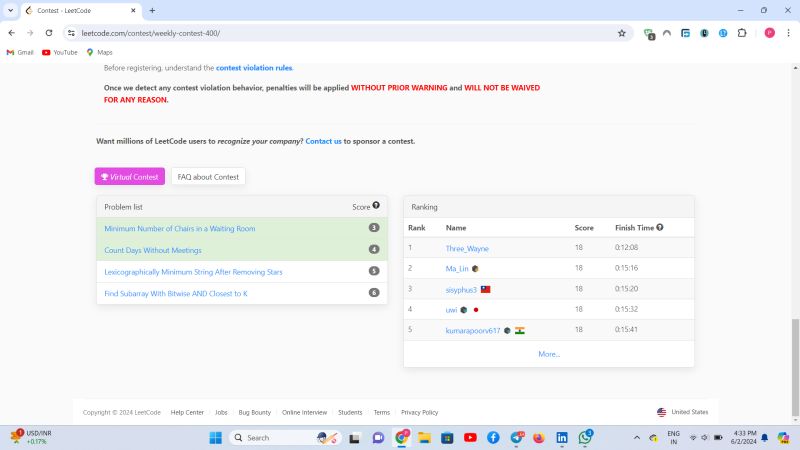Open Students footer link
This screenshot has height=450, width=800.
tap(350, 412)
